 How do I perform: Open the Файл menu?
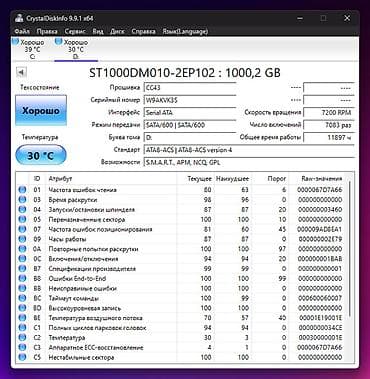(22, 31)
